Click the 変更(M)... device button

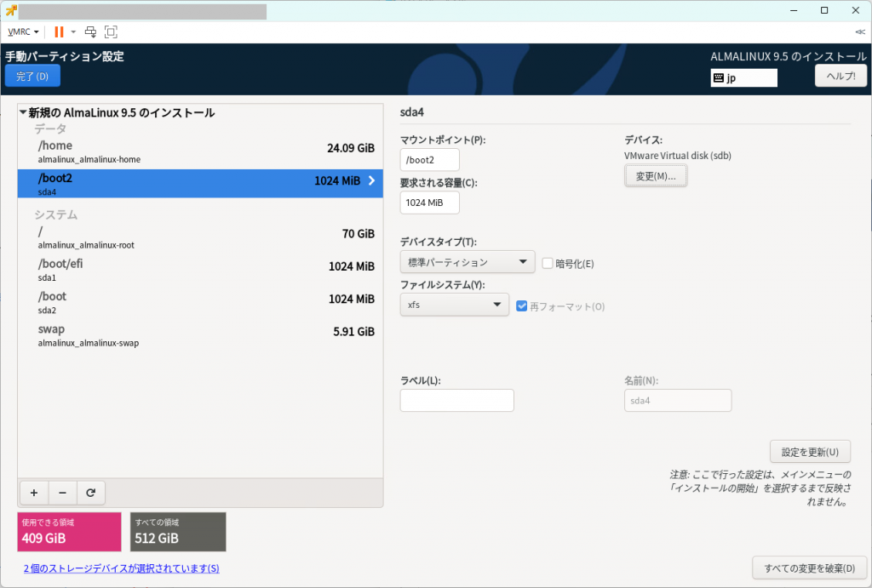[656, 176]
